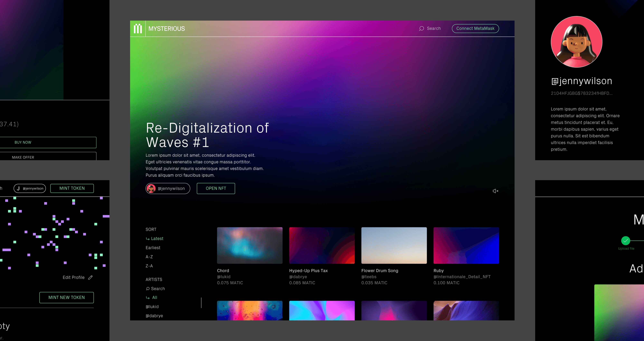
Task: Click the Mysterious logo icon
Action: pyautogui.click(x=138, y=28)
